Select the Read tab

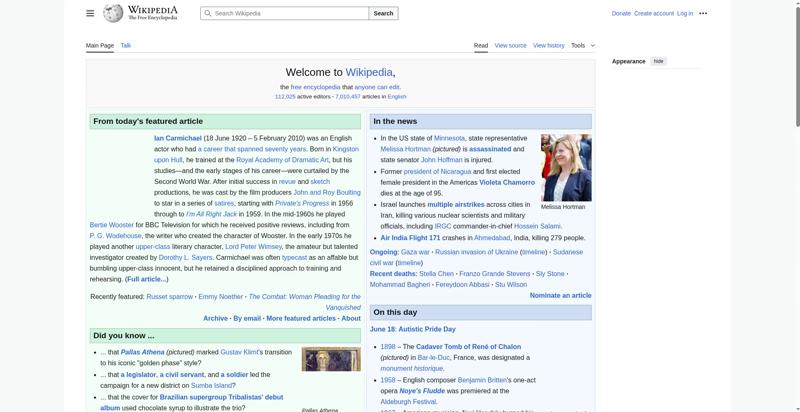pyautogui.click(x=481, y=45)
